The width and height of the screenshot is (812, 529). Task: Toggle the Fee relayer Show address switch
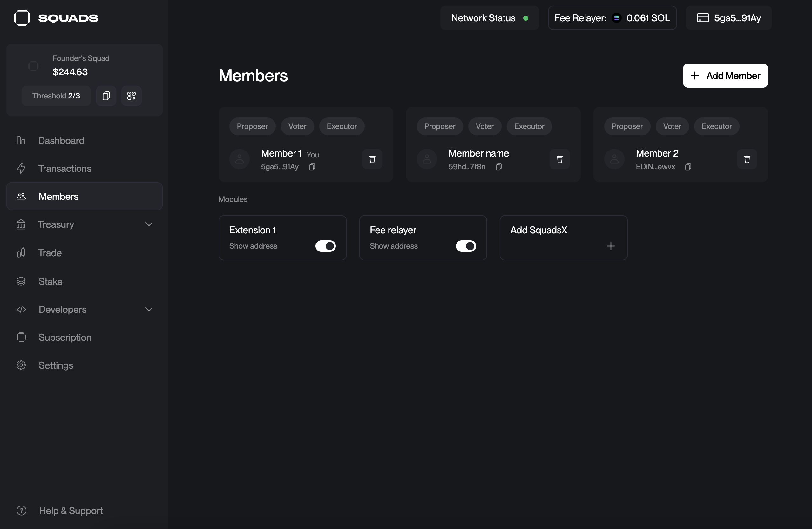click(465, 246)
